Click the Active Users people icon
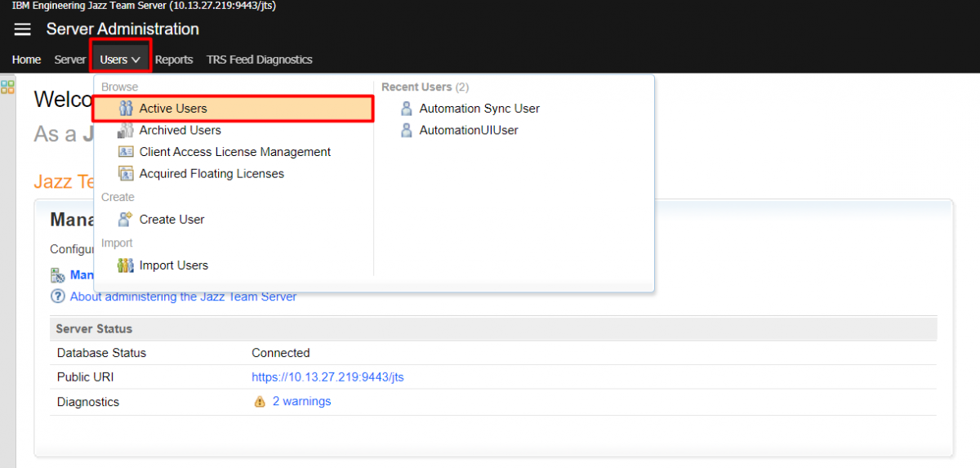 tap(126, 109)
